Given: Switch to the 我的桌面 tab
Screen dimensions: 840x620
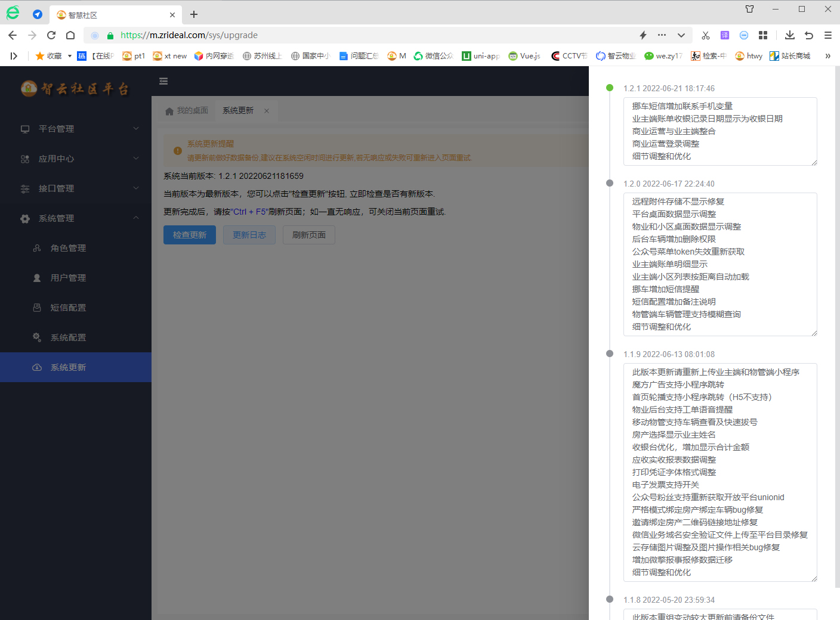Looking at the screenshot, I should click(x=187, y=111).
